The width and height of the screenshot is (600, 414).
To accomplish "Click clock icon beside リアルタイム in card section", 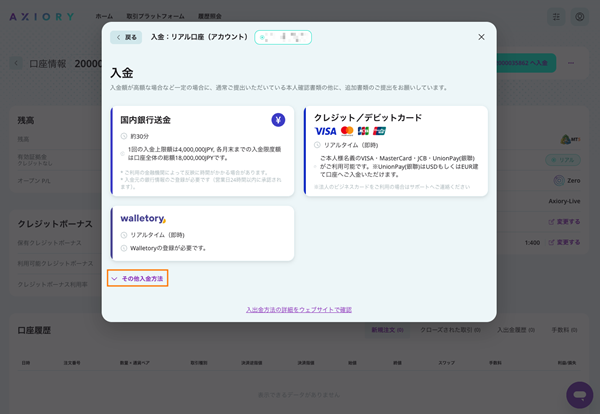I will pyautogui.click(x=317, y=145).
